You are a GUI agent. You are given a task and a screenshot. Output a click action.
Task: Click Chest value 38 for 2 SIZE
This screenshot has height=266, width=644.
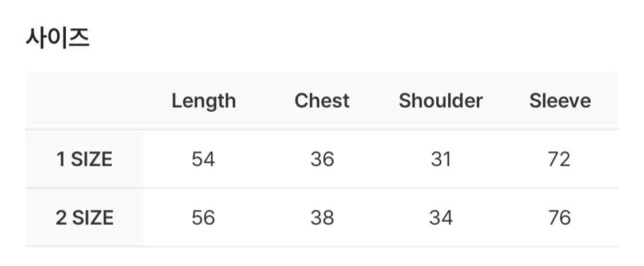(322, 218)
